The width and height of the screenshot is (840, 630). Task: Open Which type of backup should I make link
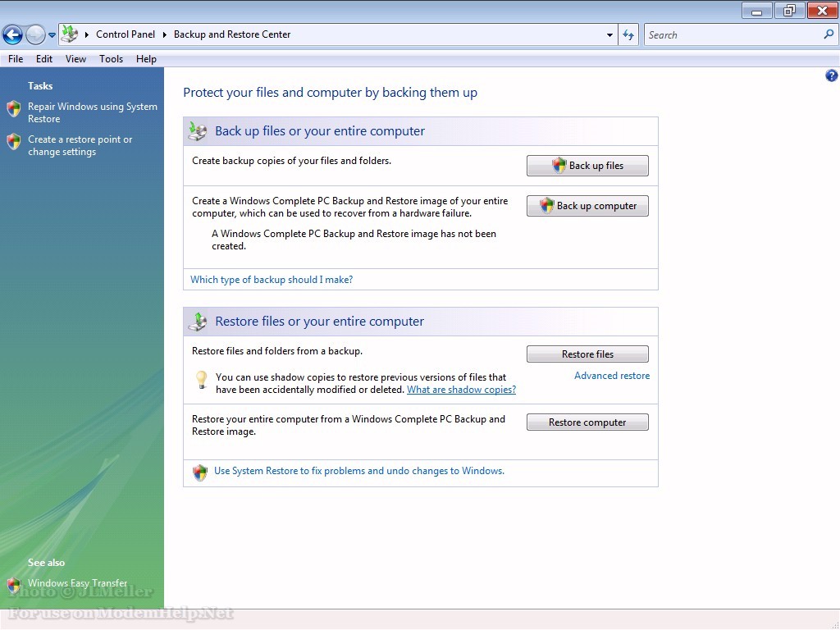coord(272,280)
